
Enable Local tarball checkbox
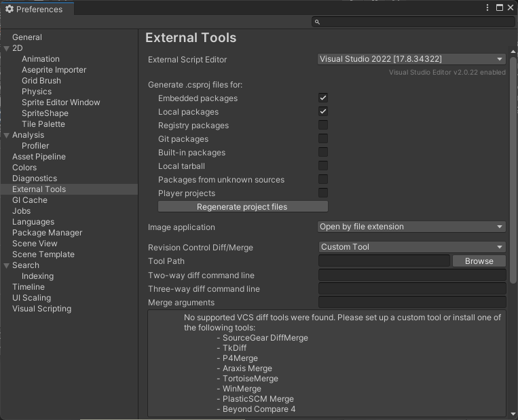323,166
